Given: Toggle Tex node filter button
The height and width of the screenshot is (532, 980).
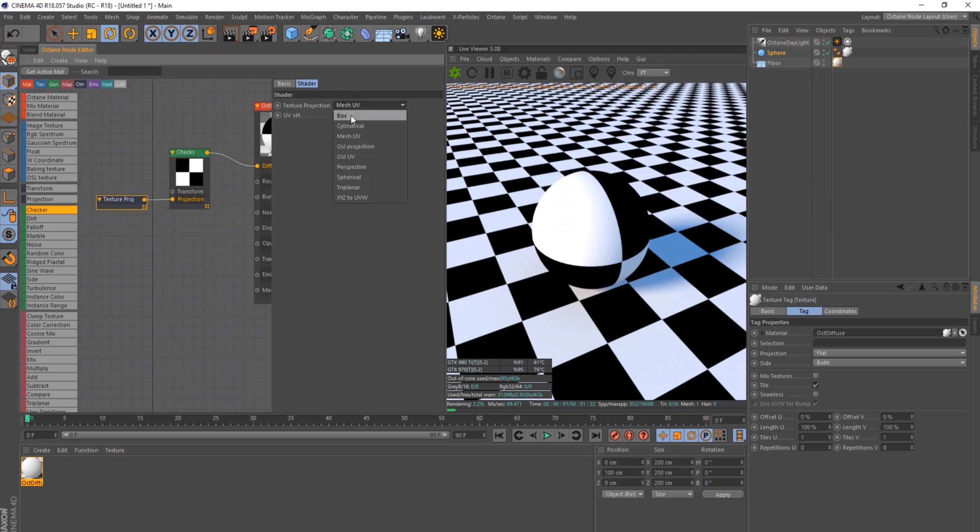Looking at the screenshot, I should click(x=40, y=84).
